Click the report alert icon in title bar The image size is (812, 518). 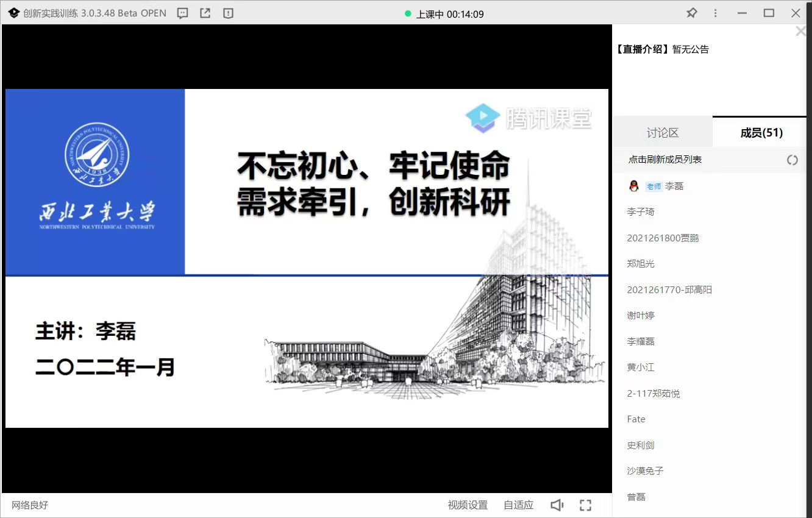pyautogui.click(x=228, y=13)
